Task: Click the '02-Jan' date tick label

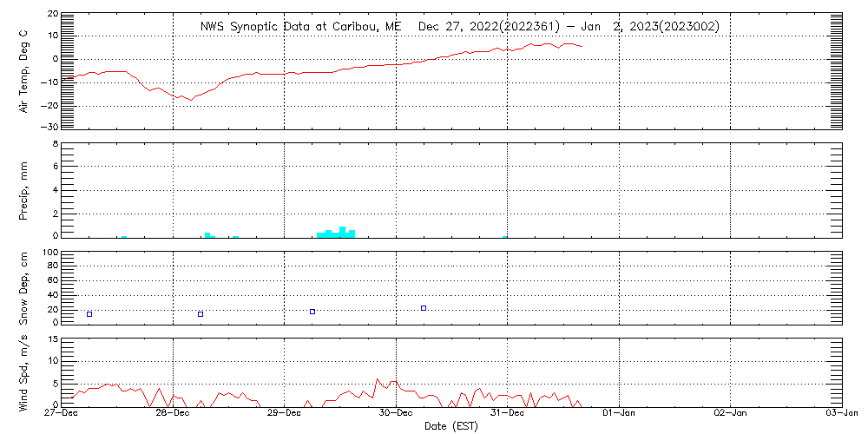Action: (731, 413)
